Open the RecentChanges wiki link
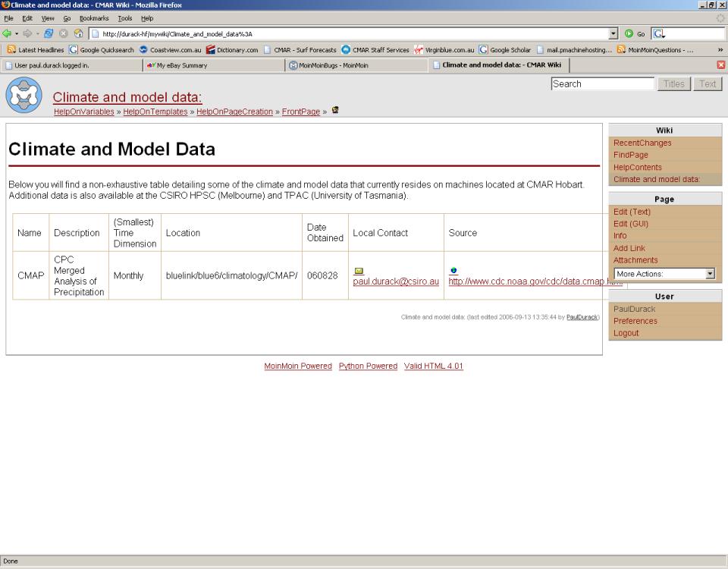 642,143
